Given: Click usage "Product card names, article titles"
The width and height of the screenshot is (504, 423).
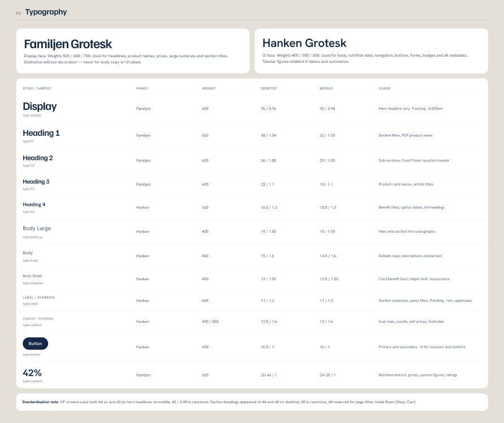Looking at the screenshot, I should tap(406, 184).
